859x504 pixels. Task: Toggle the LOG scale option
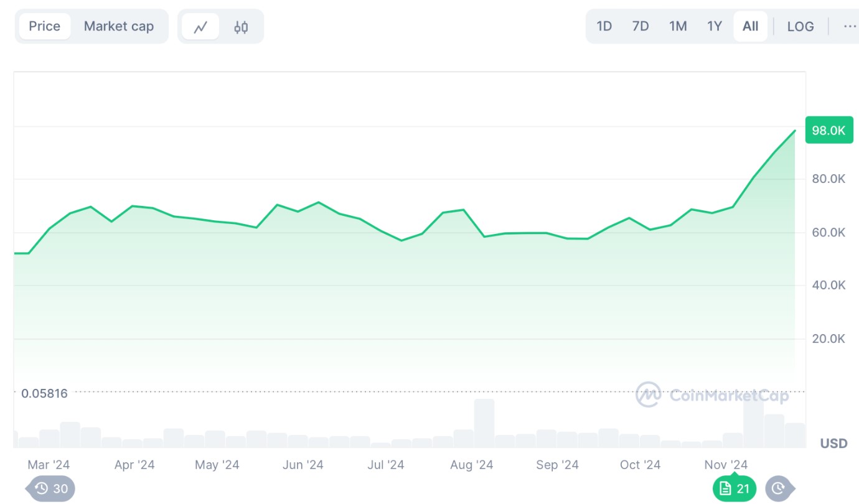(x=800, y=26)
